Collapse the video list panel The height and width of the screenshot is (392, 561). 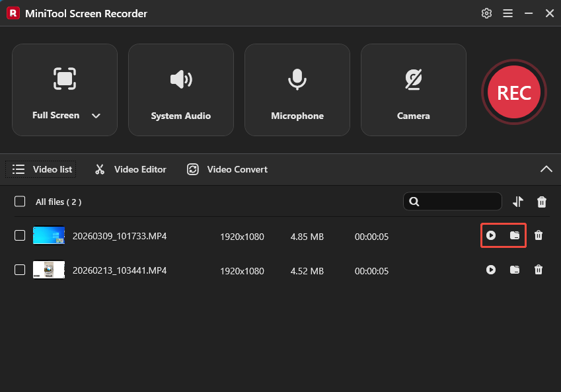click(x=546, y=169)
